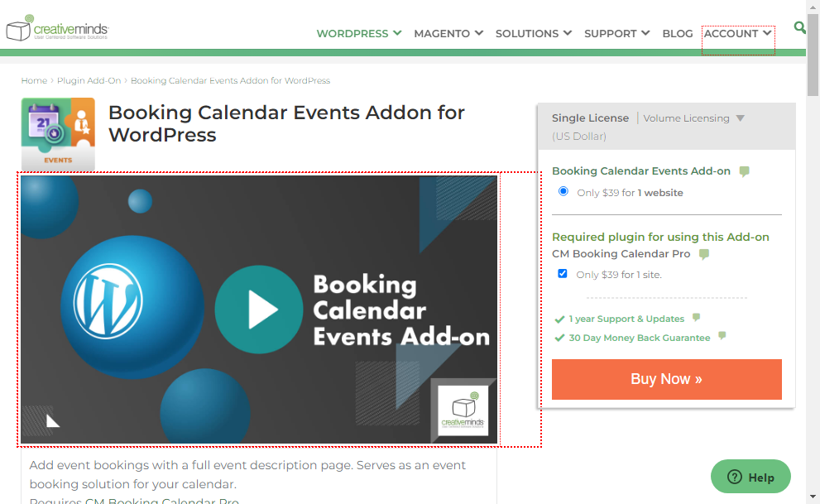Click the Buy Now button
This screenshot has height=504, width=820.
(667, 379)
